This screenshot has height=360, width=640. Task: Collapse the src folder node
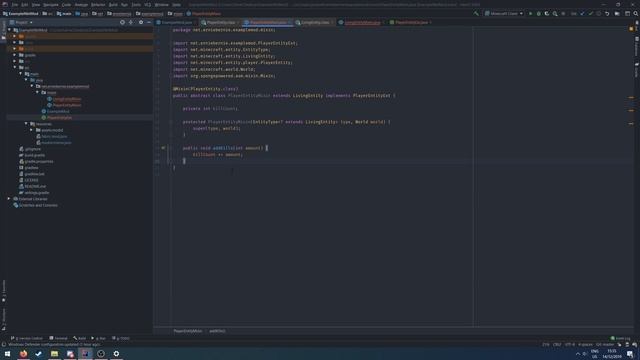click(x=15, y=67)
